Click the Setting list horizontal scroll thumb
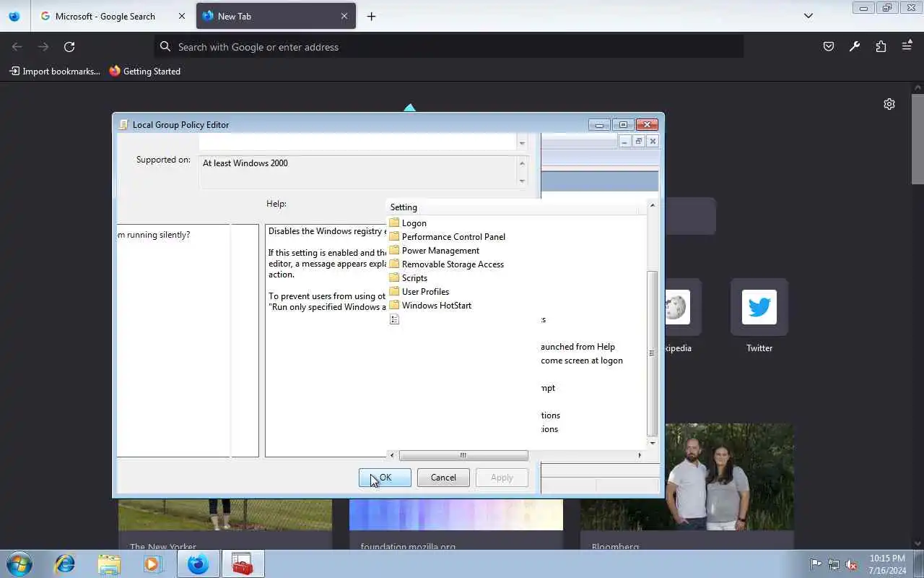The image size is (924, 578). (463, 455)
